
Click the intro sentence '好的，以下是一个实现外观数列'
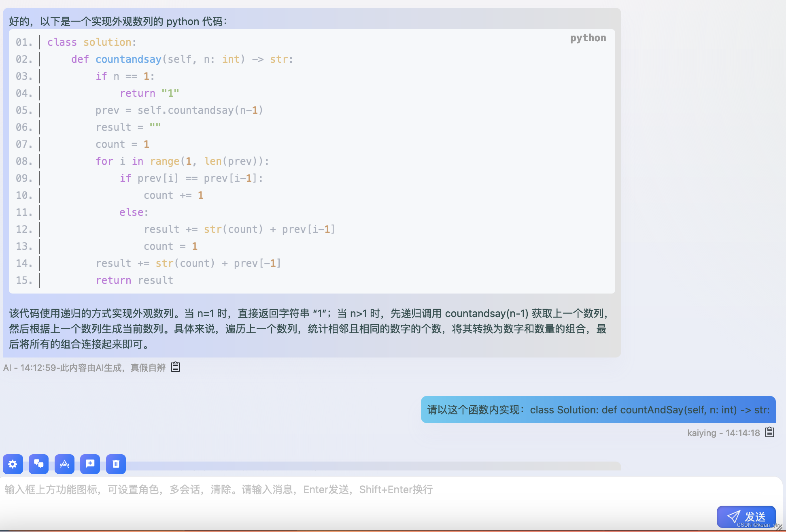118,21
